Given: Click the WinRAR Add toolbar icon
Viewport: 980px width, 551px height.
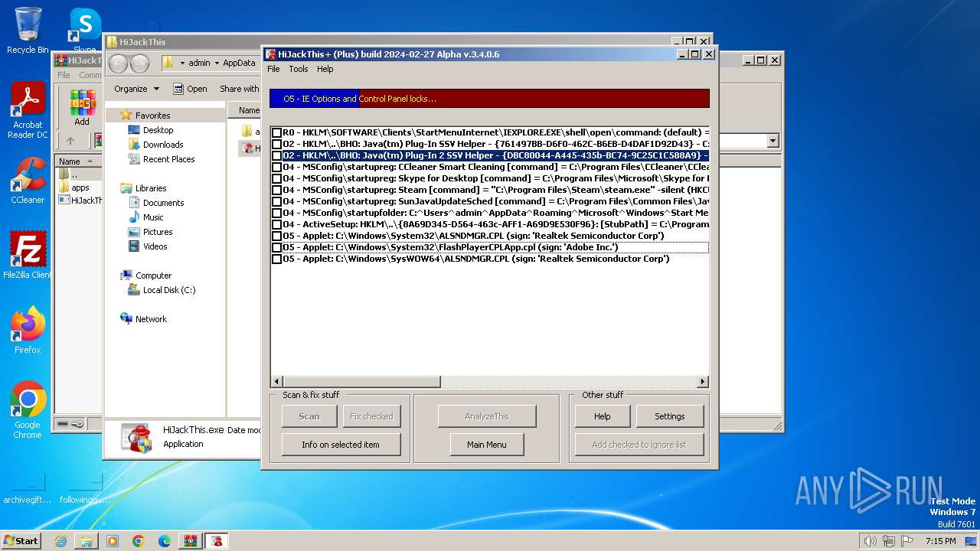Looking at the screenshot, I should pyautogui.click(x=82, y=108).
